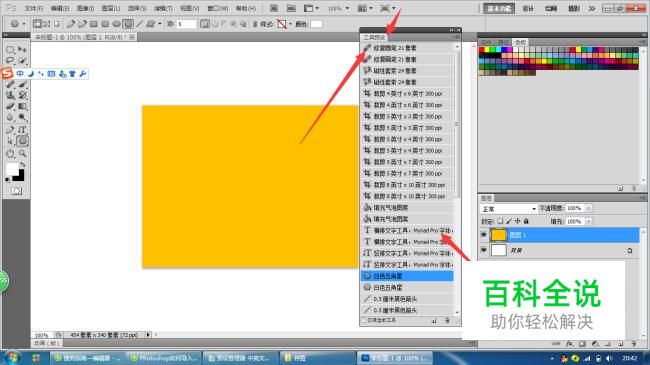The height and width of the screenshot is (365, 650).
Task: Toggle lock image pixels brush icon
Action: pyautogui.click(x=509, y=221)
